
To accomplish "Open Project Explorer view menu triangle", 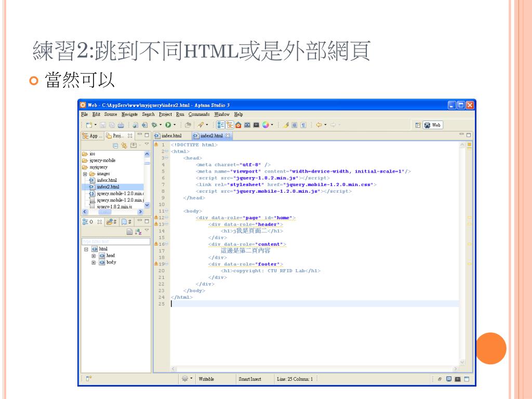I will 147,144.
